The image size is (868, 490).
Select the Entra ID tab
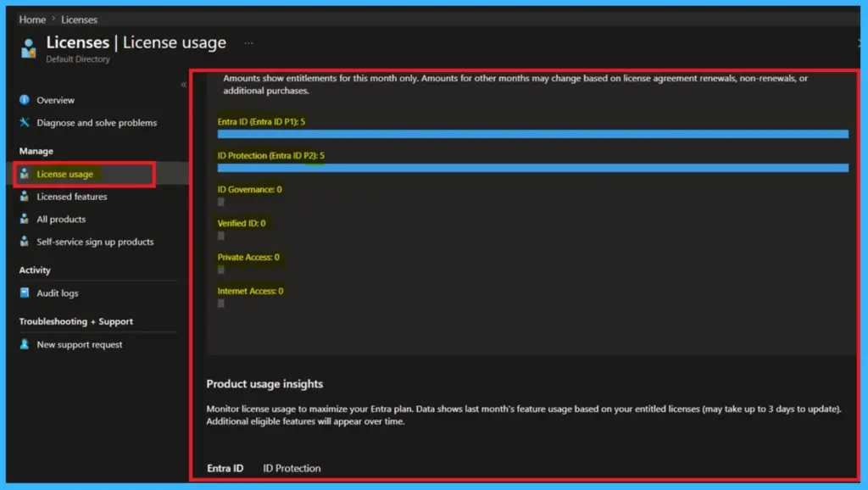tap(225, 468)
